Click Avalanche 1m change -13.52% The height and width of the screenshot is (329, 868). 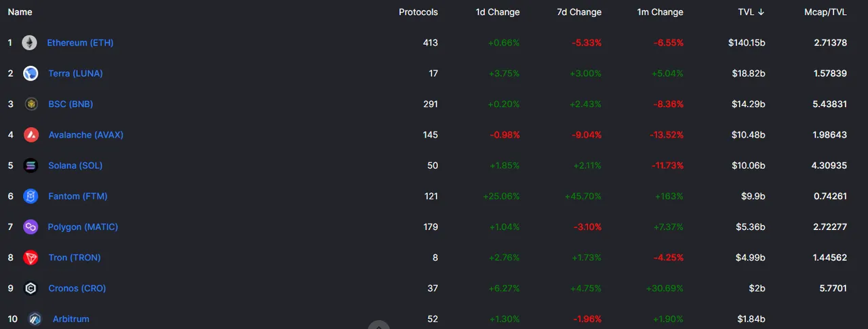[666, 135]
